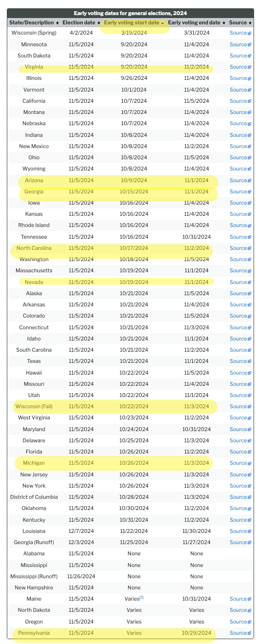
Task: Sort table by Election date header
Action: tap(81, 22)
